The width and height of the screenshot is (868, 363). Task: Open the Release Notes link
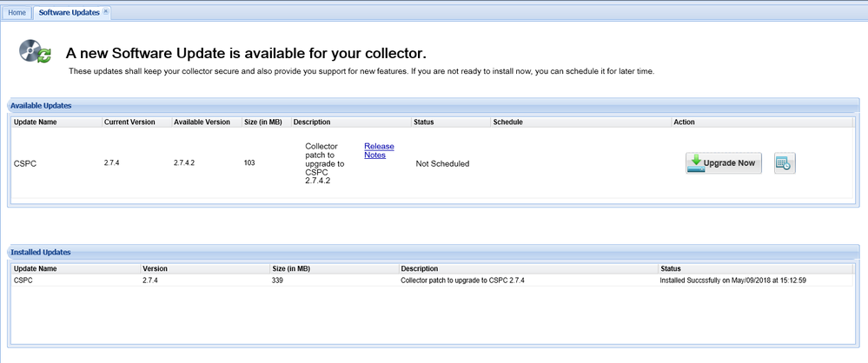point(379,150)
